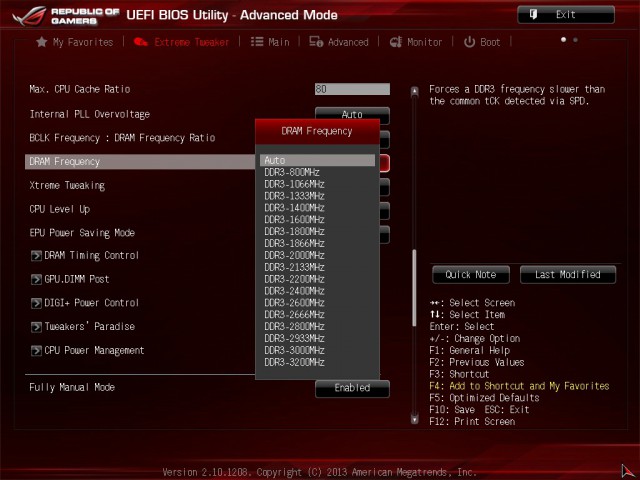Click F4: Add to Shortcut and My Favorites
Screen dimensions: 640x480
pyautogui.click(x=519, y=386)
